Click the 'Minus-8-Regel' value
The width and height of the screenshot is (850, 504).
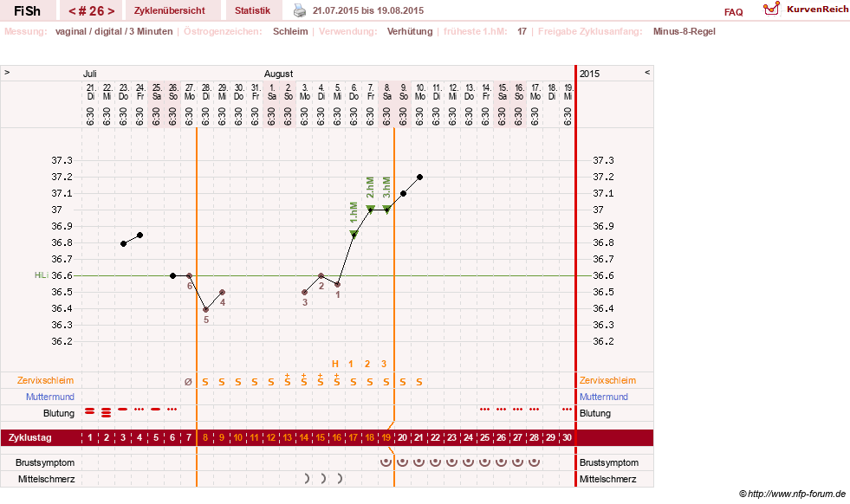[685, 31]
